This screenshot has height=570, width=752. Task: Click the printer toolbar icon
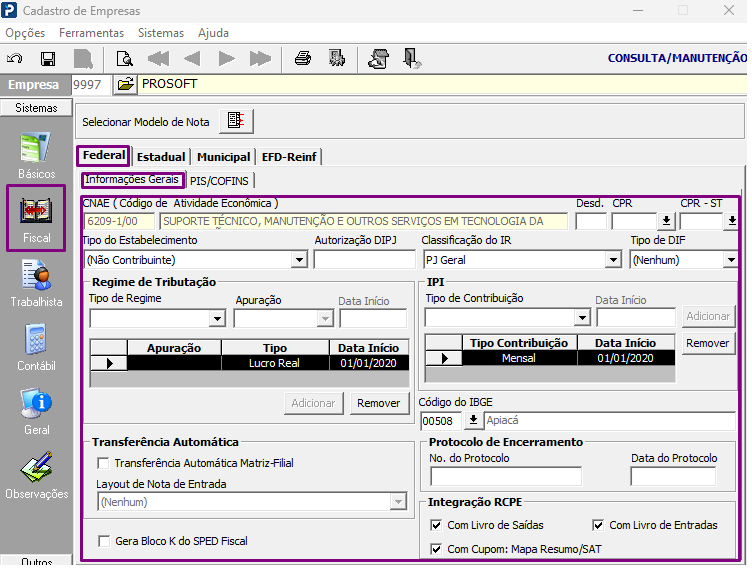303,58
